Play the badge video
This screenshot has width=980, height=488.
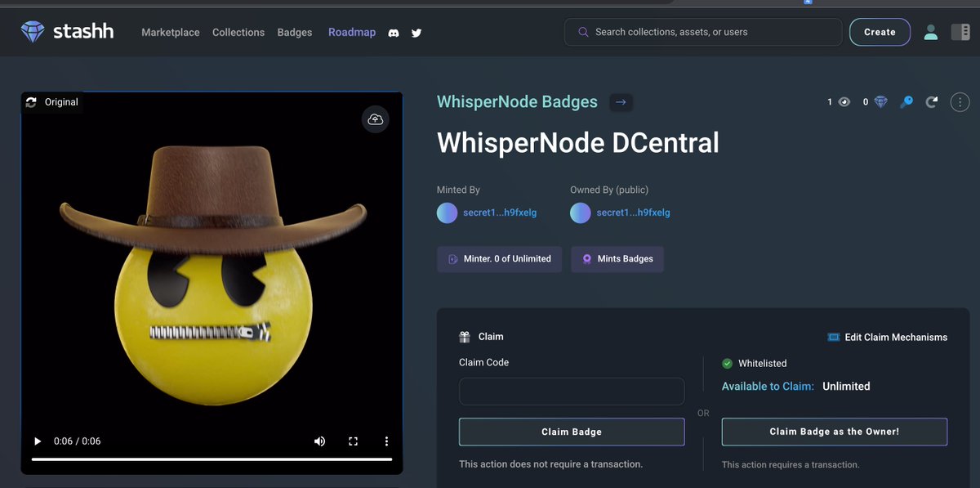tap(38, 441)
